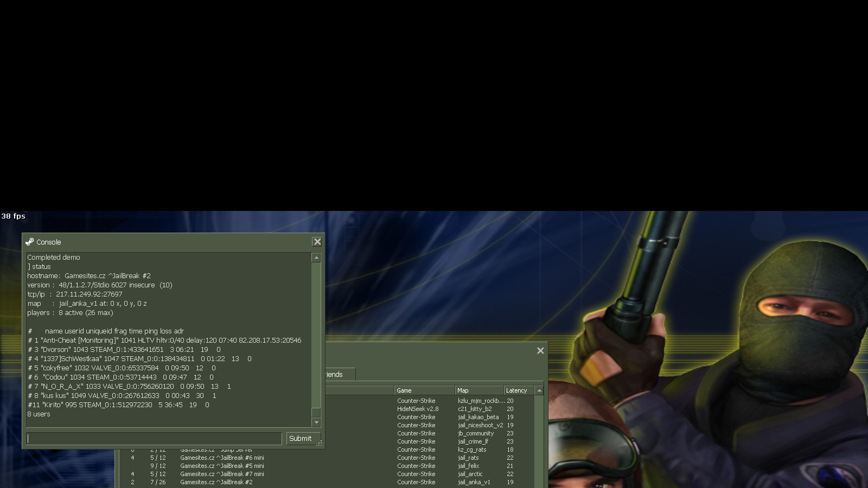This screenshot has height=488, width=868.
Task: Click the jail_rats map cell
Action: click(468, 458)
